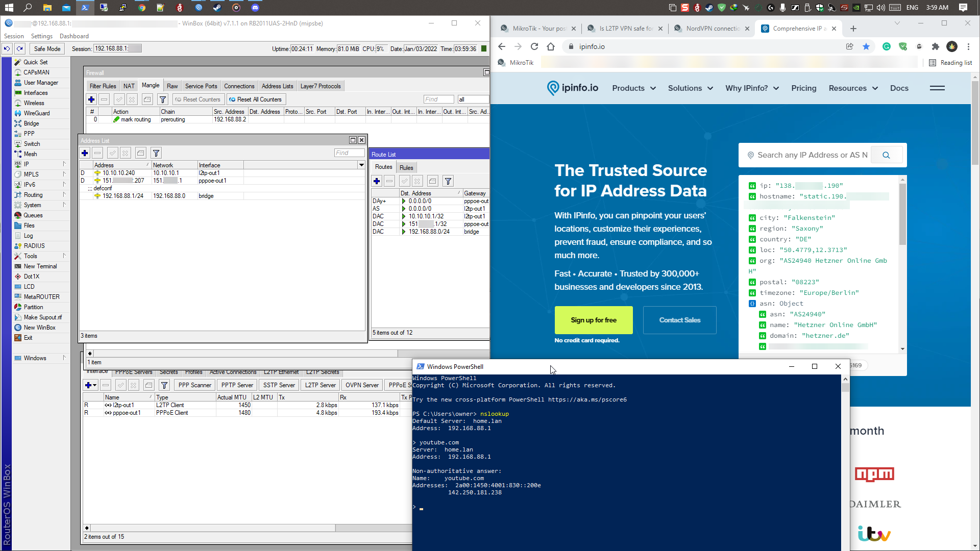Add a new rule in Firewall Mangle toolbar
This screenshot has width=980, height=551.
tap(91, 99)
